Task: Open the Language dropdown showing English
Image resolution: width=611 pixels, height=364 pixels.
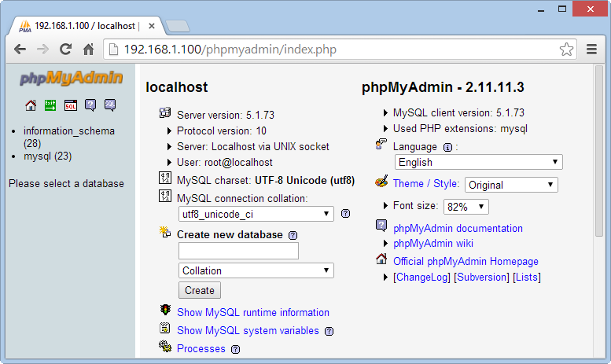Action: point(479,162)
